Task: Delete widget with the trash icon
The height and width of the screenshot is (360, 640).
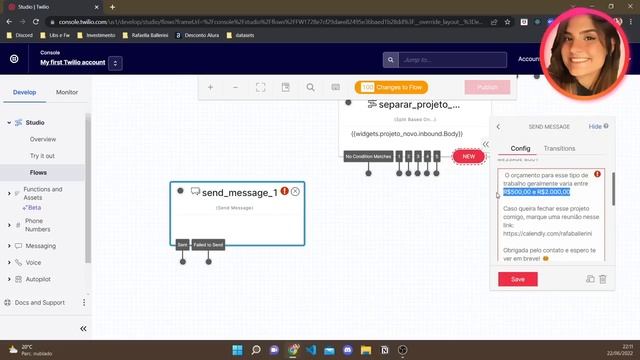Action: (x=603, y=279)
